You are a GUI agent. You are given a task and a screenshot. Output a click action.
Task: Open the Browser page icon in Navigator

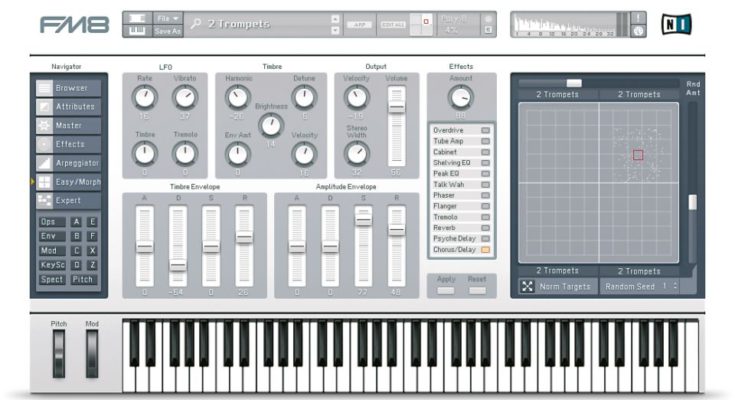pyautogui.click(x=45, y=88)
